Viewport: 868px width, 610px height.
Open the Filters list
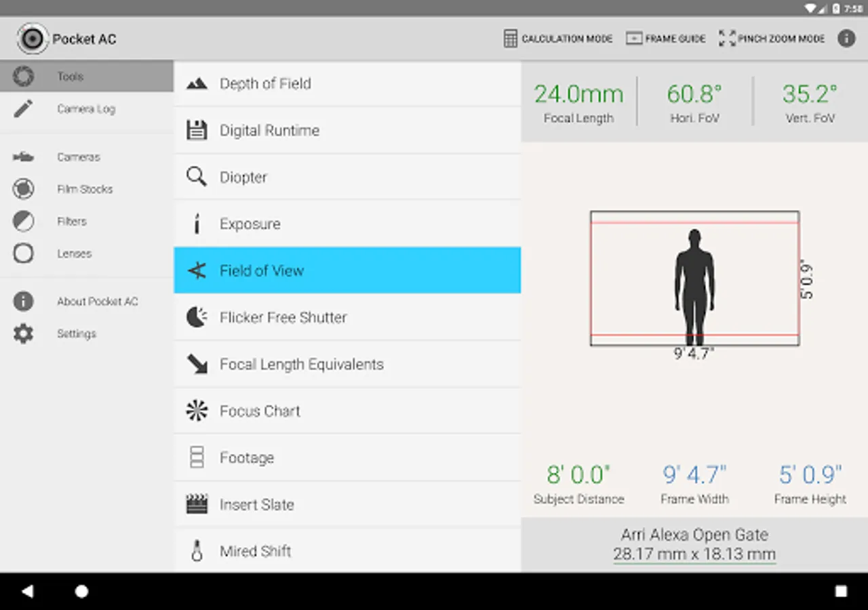[x=87, y=221]
